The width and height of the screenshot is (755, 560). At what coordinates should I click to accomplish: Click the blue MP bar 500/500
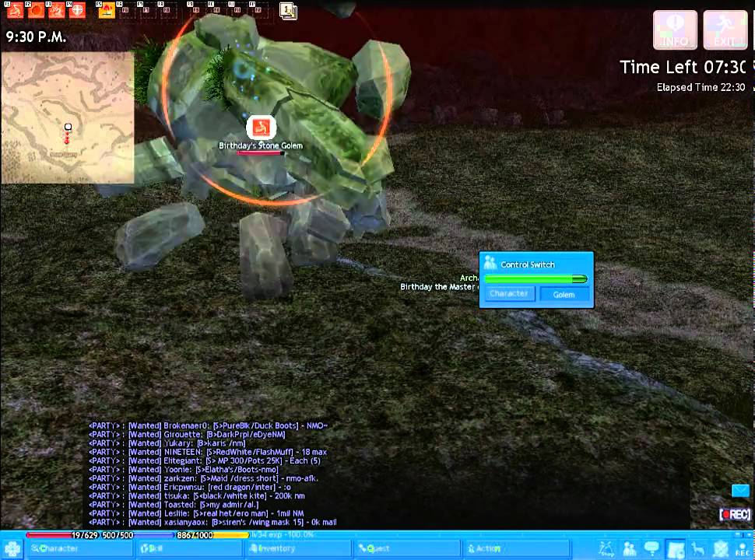click(138, 535)
